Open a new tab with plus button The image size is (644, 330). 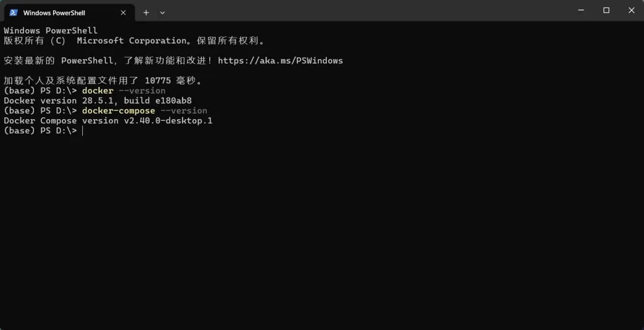pos(146,13)
